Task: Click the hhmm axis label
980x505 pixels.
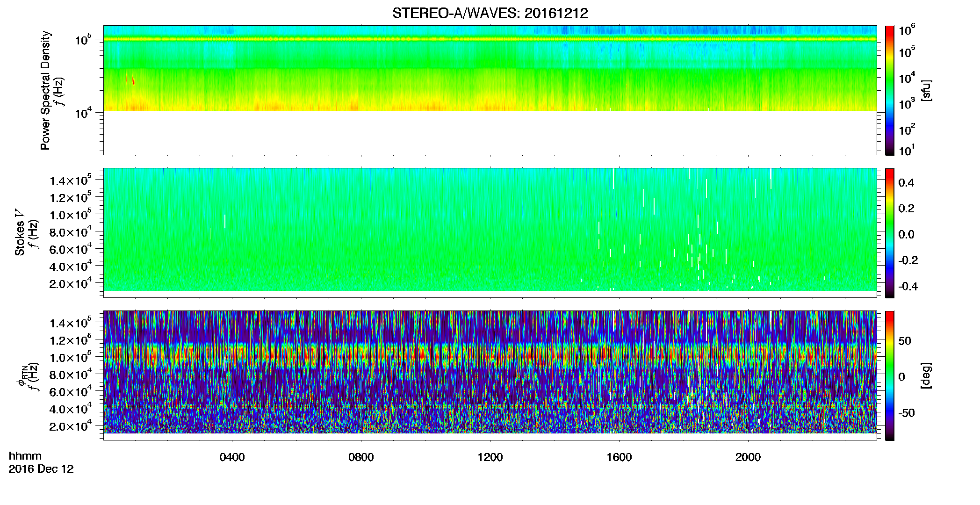Action: coord(25,456)
